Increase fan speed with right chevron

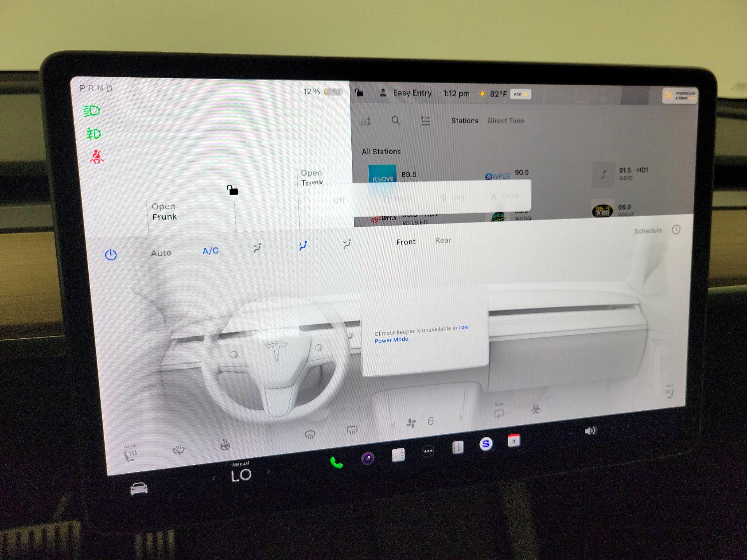tap(461, 418)
